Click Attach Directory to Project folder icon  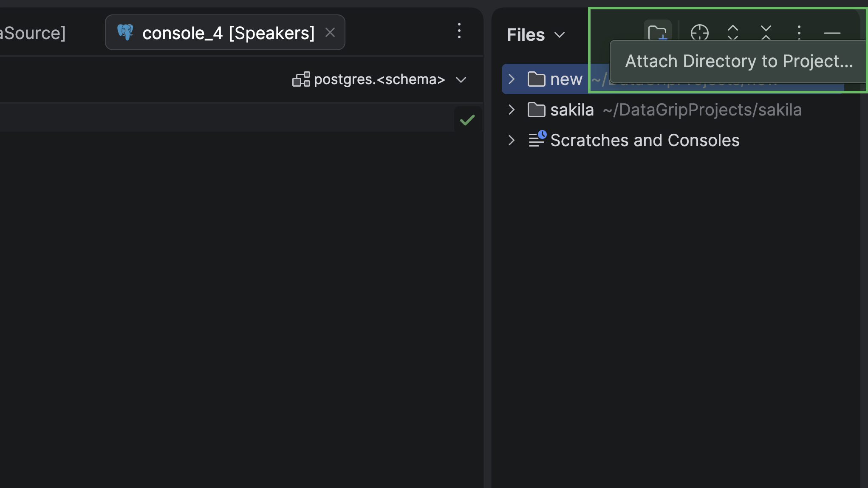click(x=657, y=32)
